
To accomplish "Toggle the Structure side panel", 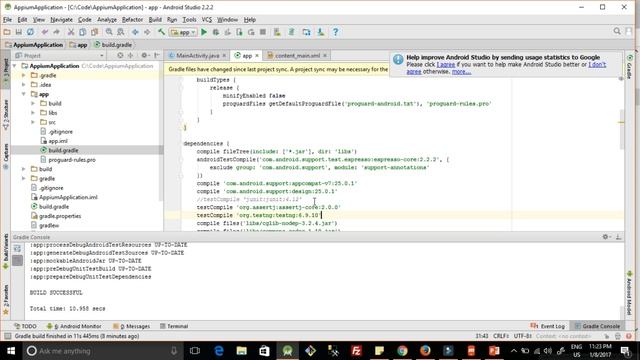I will 6,115.
